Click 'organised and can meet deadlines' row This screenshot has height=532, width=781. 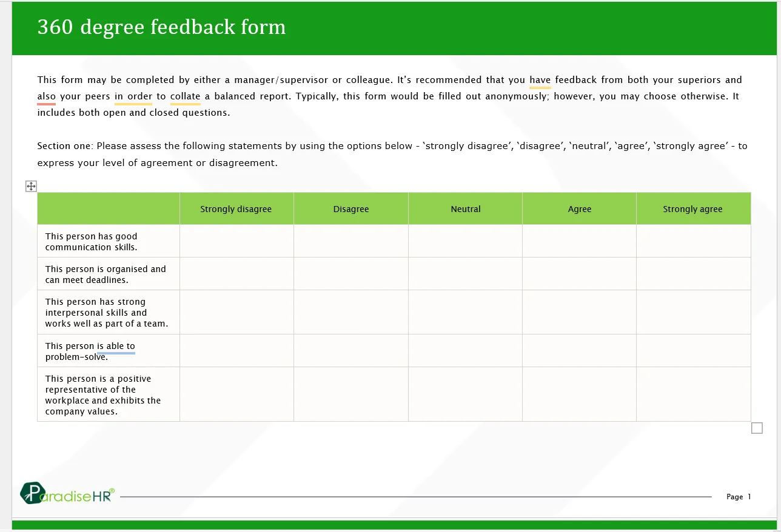(394, 274)
